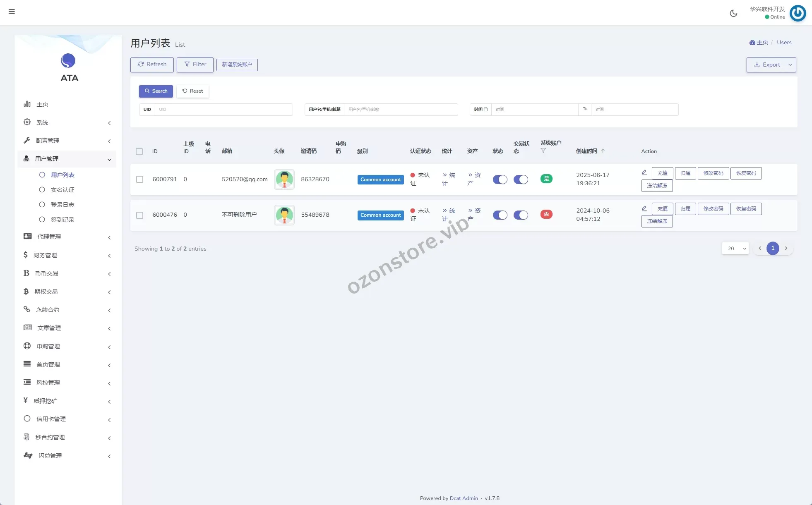Toggle dark mode moon icon
Image resolution: width=812 pixels, height=505 pixels.
point(733,13)
